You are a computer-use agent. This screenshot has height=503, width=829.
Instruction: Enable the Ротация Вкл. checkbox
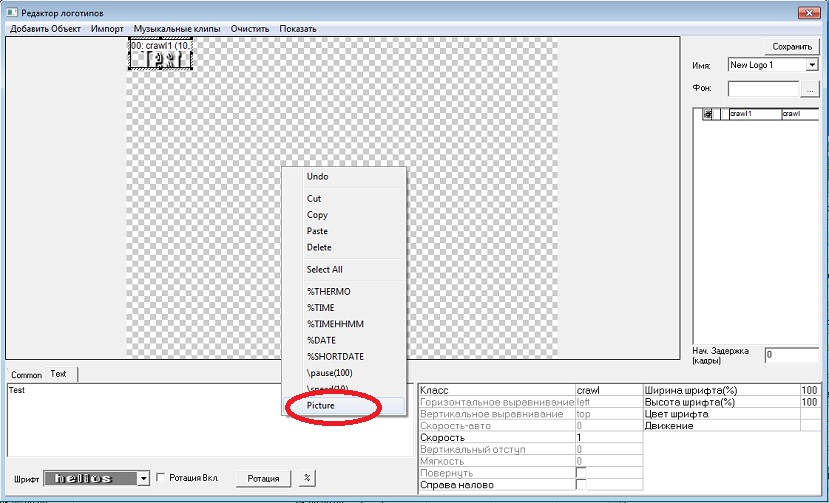click(162, 478)
